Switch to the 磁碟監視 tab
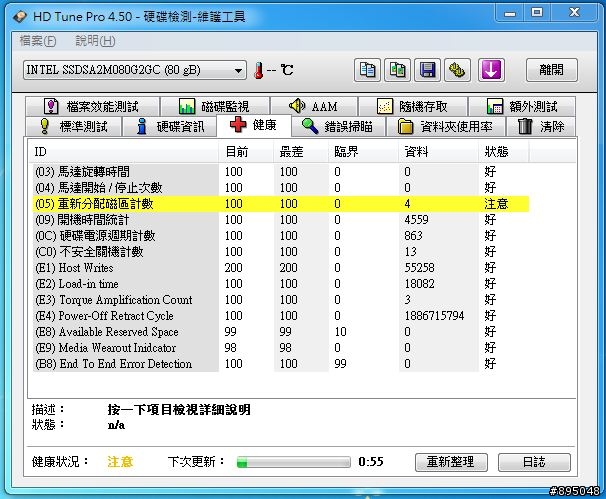This screenshot has width=606, height=499. (x=215, y=106)
